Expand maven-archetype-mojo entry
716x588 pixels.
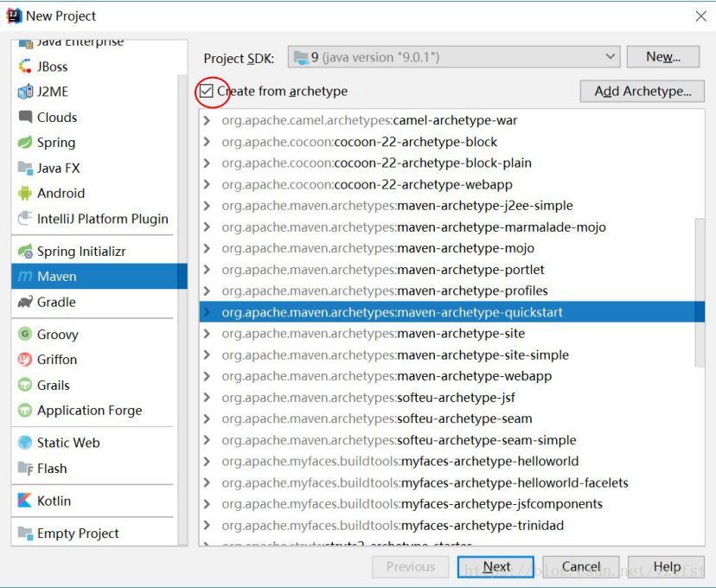coord(207,248)
